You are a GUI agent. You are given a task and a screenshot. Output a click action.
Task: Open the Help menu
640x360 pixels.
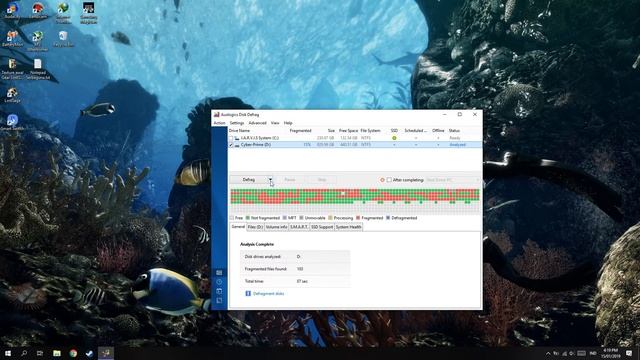(x=288, y=123)
